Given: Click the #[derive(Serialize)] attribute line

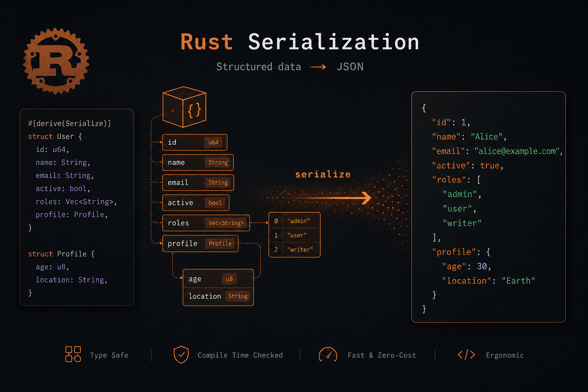Looking at the screenshot, I should [69, 123].
